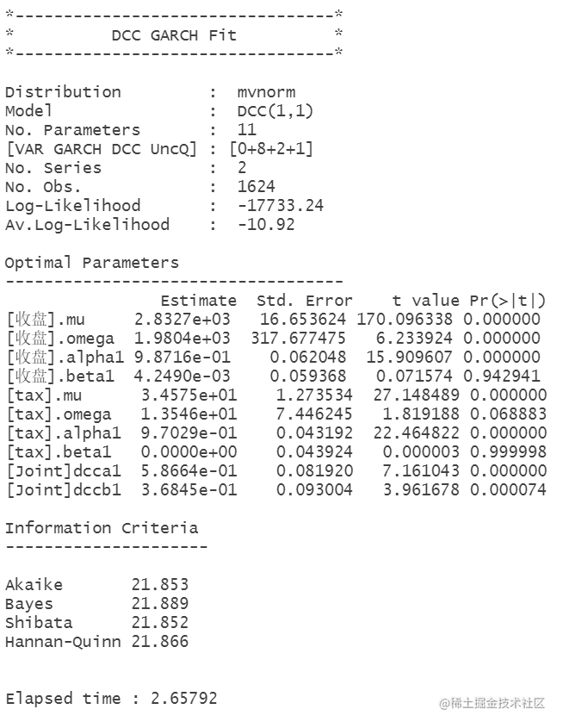563x728 pixels.
Task: Click the Akaike value 21.853
Action: (x=160, y=584)
